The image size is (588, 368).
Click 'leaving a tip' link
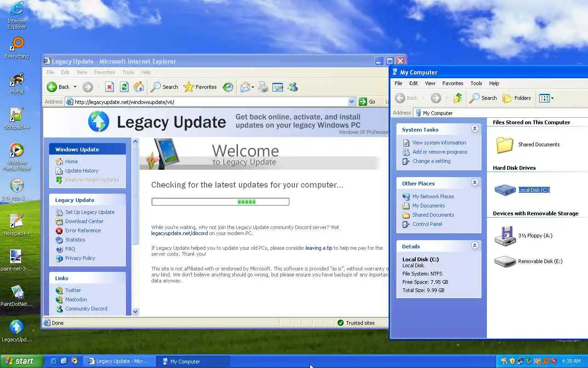319,248
